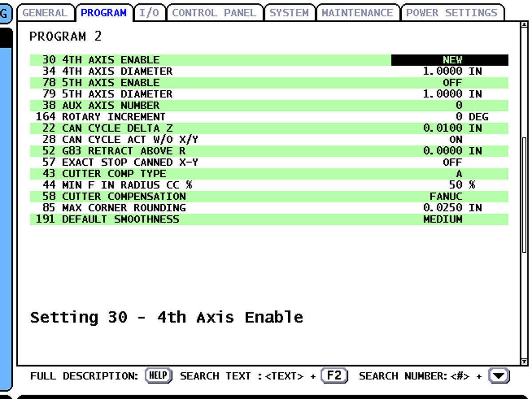Click the F2 key icon
The width and height of the screenshot is (532, 399).
coord(334,376)
